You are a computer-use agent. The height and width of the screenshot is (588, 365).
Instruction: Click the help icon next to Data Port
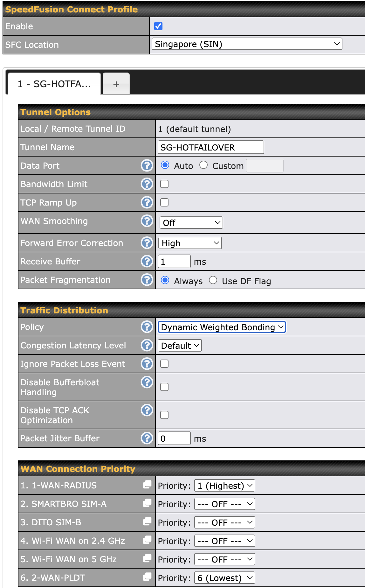click(147, 165)
